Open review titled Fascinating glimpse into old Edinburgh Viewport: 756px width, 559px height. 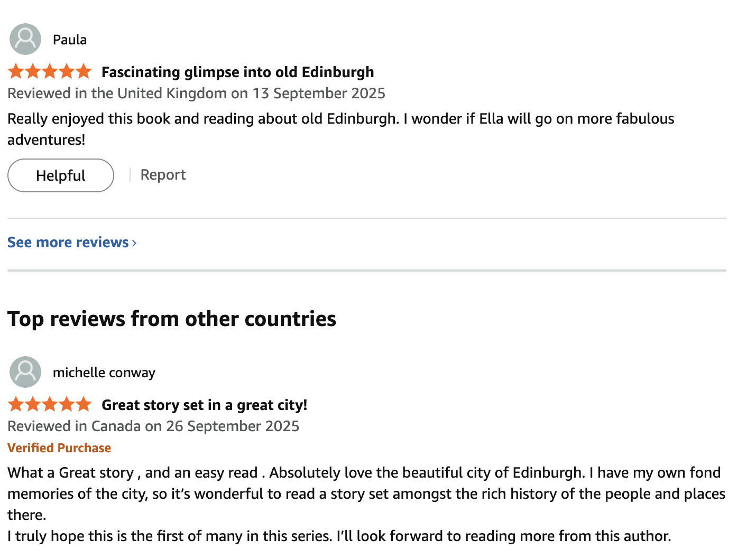click(x=238, y=72)
